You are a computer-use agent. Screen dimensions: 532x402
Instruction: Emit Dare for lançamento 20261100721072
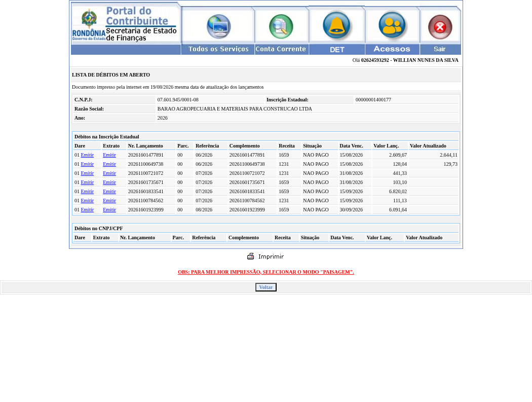(x=87, y=173)
